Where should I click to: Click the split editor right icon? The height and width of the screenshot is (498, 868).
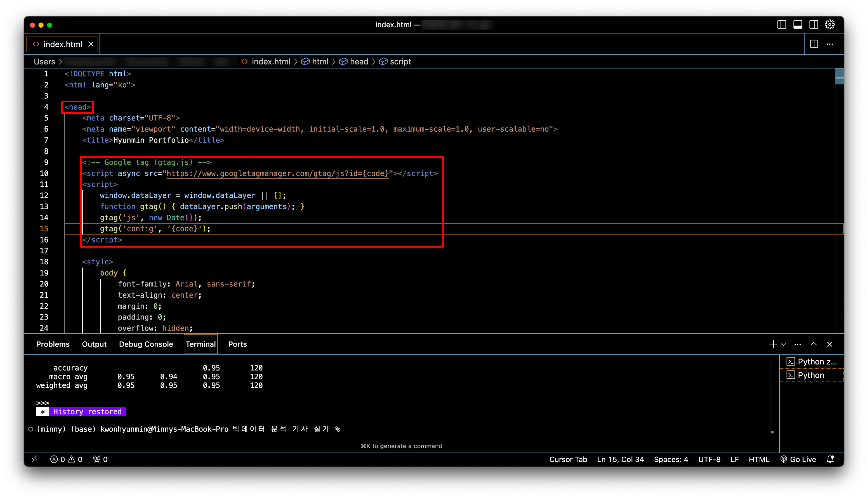pyautogui.click(x=814, y=44)
